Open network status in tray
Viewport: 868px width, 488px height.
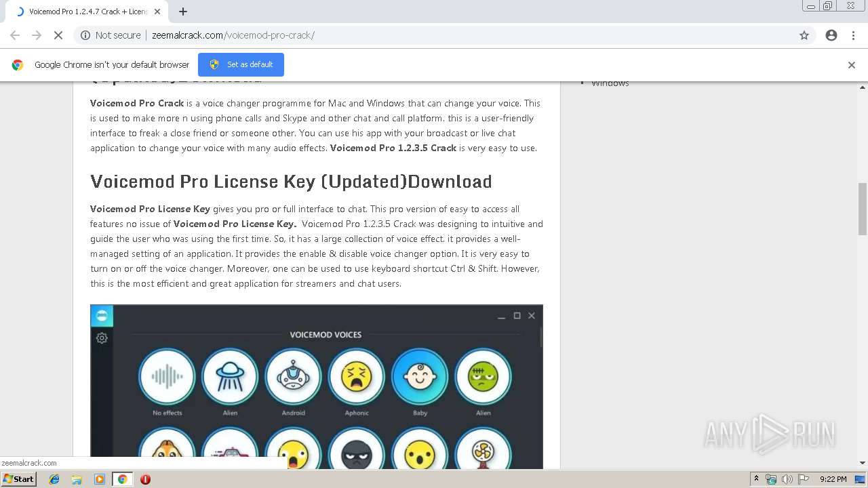(771, 479)
